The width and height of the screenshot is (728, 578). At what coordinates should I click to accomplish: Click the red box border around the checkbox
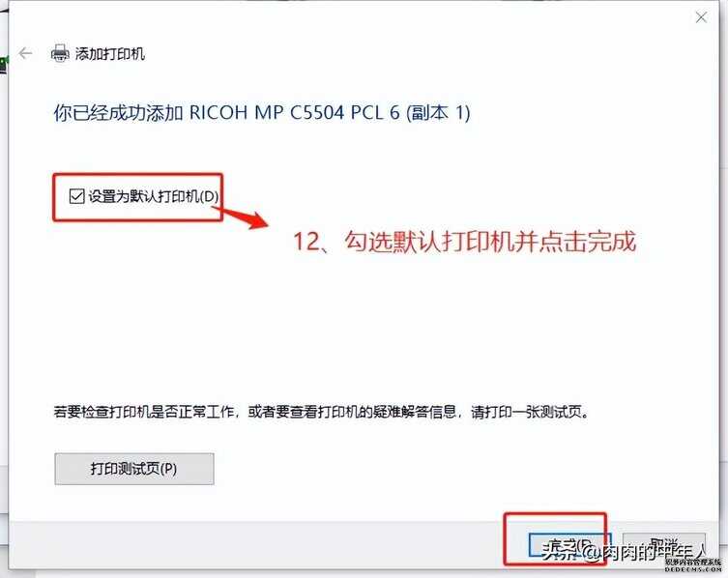point(138,175)
